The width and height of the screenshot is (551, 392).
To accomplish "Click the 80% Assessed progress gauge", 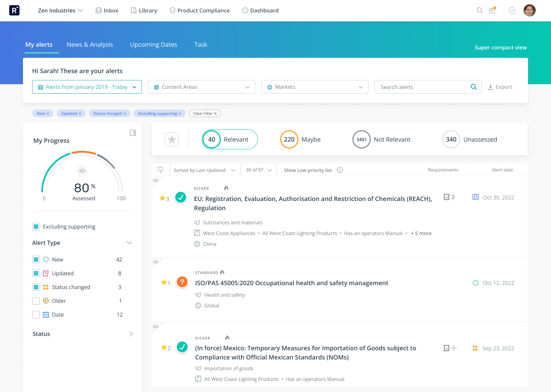I will pyautogui.click(x=82, y=176).
